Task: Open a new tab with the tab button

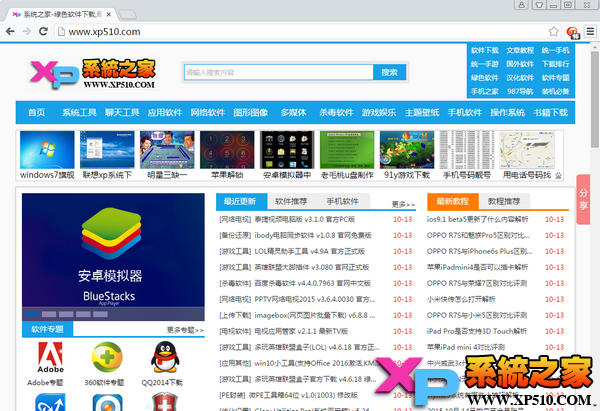Action: [x=127, y=15]
